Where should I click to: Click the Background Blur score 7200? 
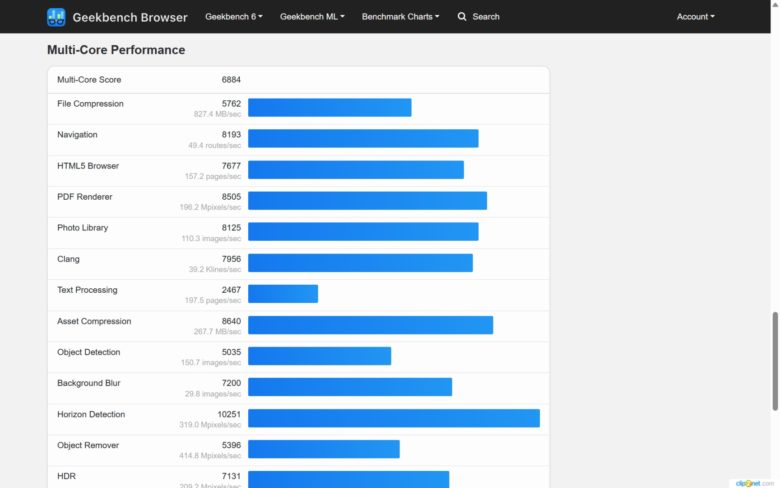(231, 383)
